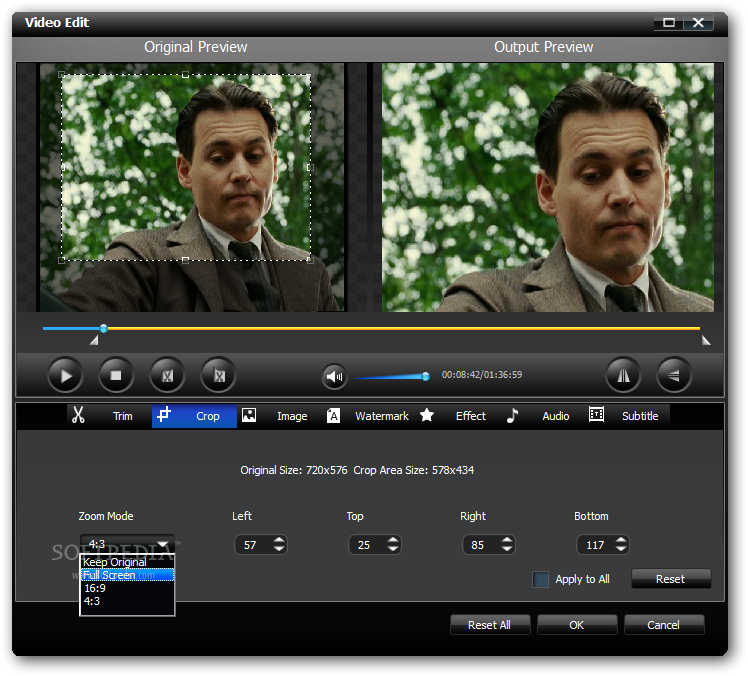Increase the Top crop value
This screenshot has height=676, width=748.
pyautogui.click(x=393, y=540)
